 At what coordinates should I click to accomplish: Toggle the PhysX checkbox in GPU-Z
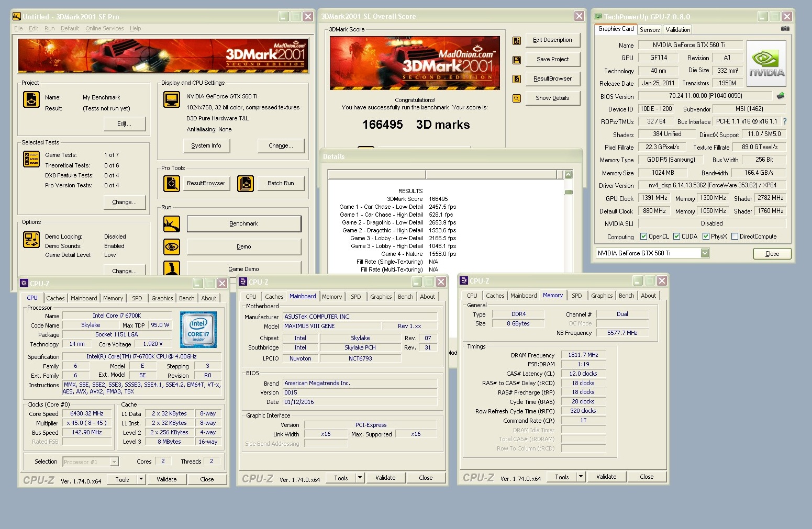click(x=706, y=237)
